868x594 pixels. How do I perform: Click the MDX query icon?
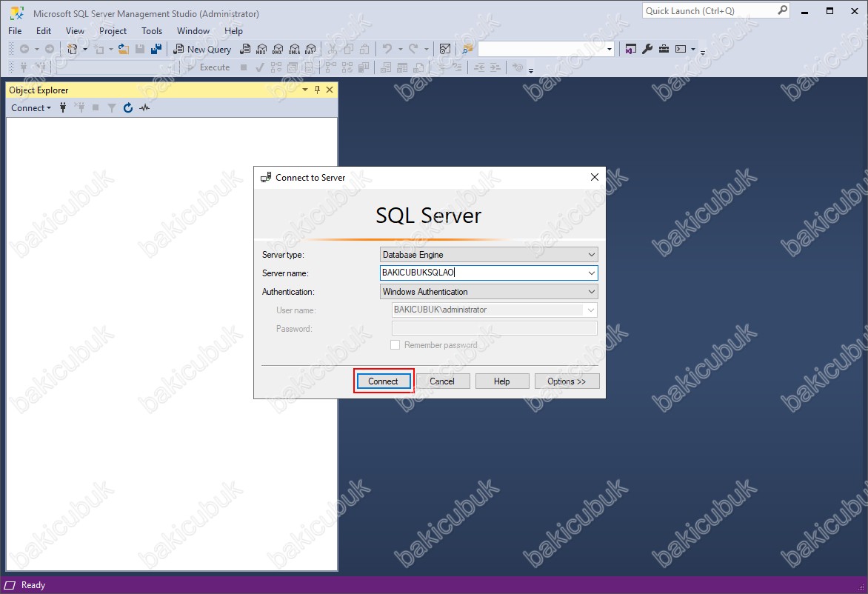click(x=261, y=50)
